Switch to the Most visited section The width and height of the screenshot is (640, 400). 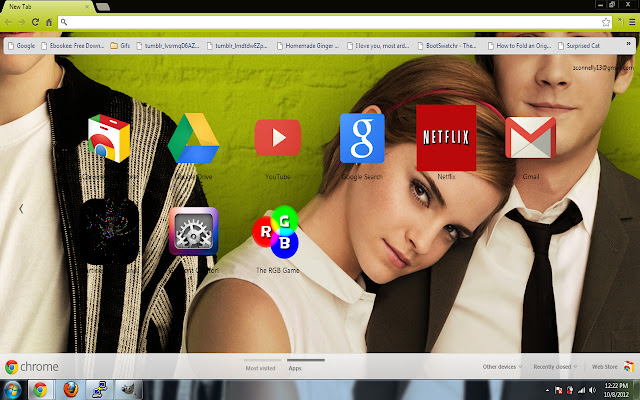[x=260, y=368]
